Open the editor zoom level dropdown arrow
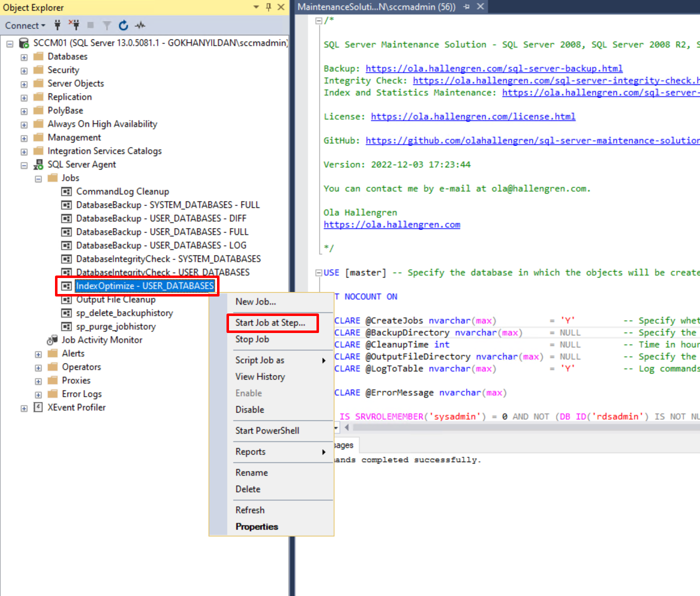Image resolution: width=700 pixels, height=596 pixels. [x=336, y=428]
